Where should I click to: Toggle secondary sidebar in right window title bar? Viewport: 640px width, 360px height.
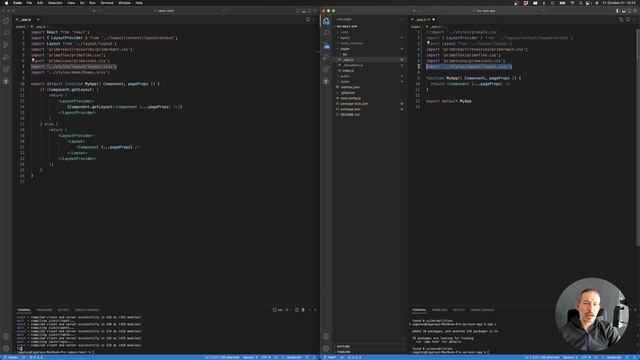[x=629, y=11]
